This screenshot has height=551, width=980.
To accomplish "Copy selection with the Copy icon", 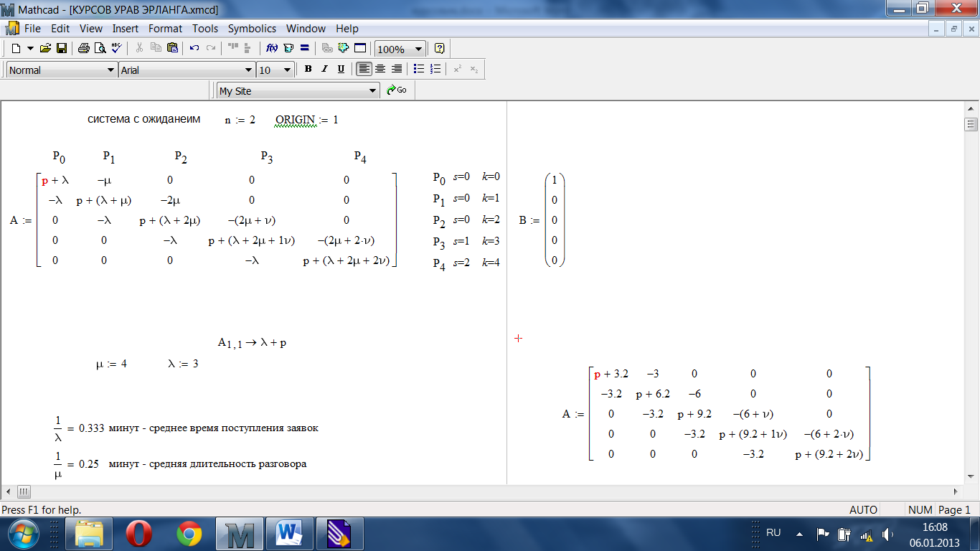I will click(156, 49).
